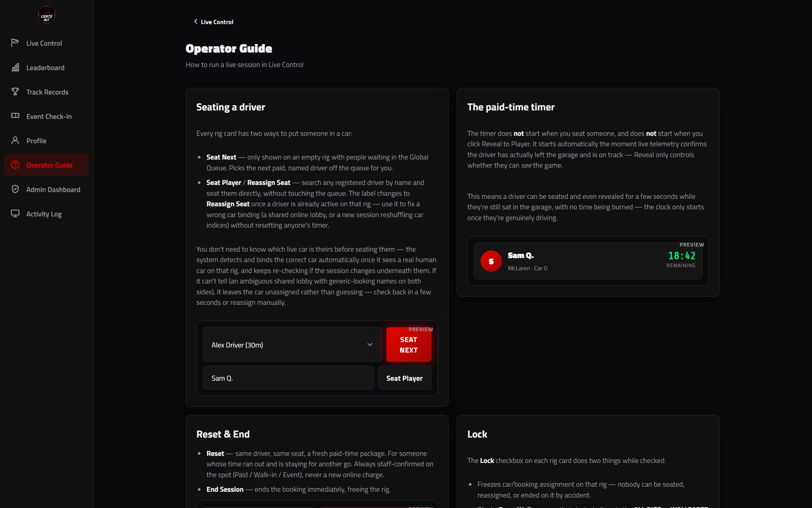Open the Profile menu item

46,141
